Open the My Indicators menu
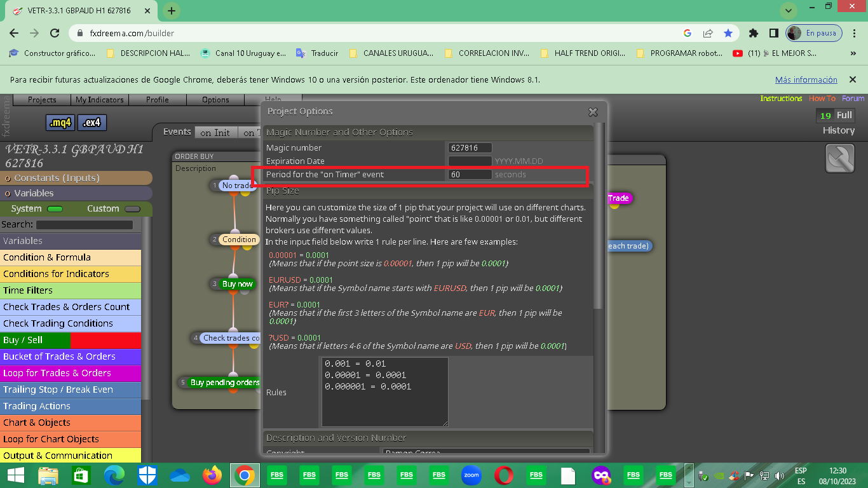 click(x=99, y=100)
